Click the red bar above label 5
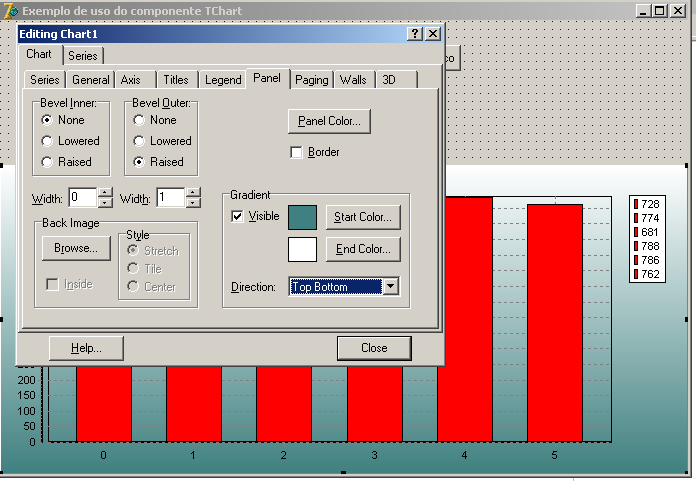Screen dimensions: 696x481 555,323
